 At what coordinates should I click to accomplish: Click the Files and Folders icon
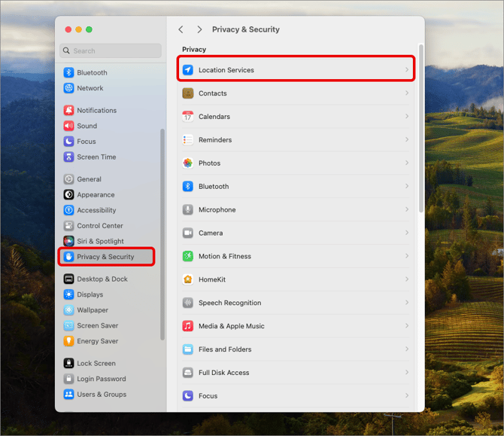click(x=188, y=349)
